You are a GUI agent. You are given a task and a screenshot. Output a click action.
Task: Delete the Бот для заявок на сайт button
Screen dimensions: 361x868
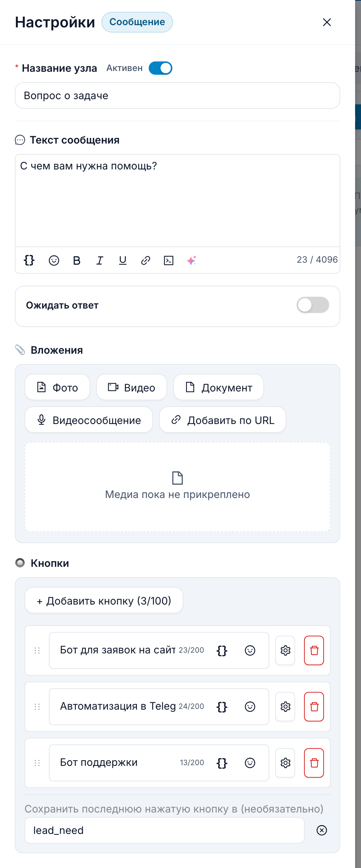click(314, 650)
